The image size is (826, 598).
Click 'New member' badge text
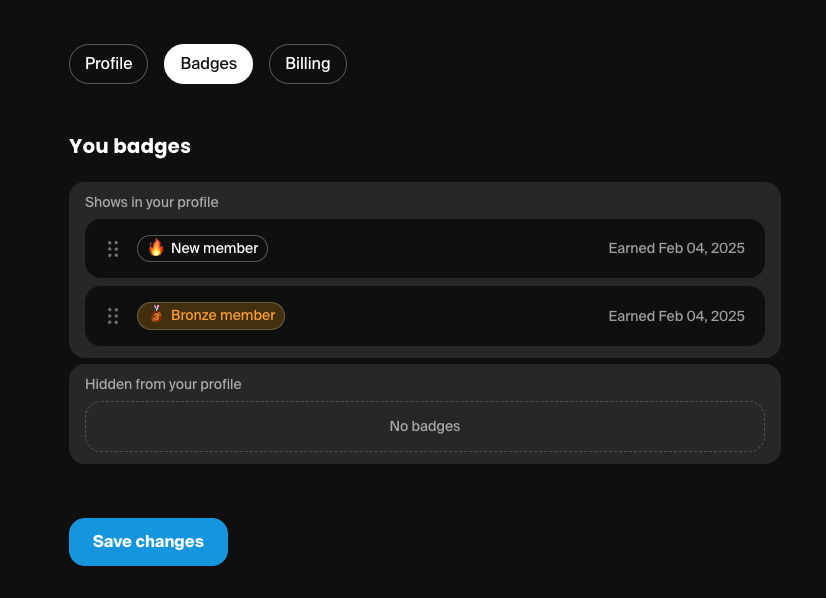point(215,248)
